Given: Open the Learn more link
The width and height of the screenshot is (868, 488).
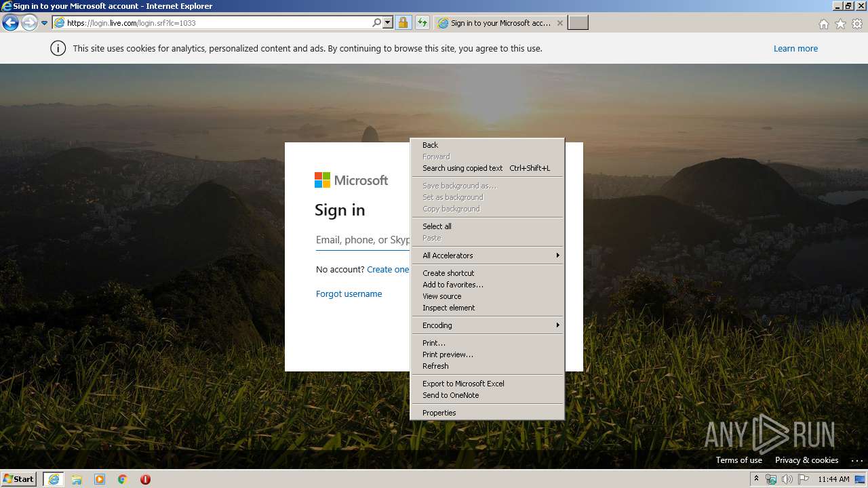Looking at the screenshot, I should click(795, 48).
